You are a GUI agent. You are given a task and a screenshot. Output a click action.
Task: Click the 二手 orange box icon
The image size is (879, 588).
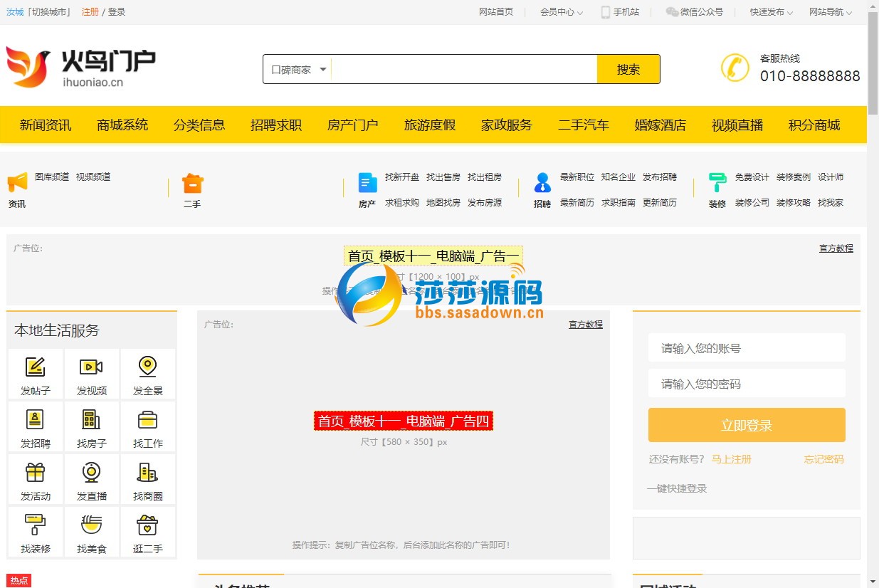coord(193,183)
